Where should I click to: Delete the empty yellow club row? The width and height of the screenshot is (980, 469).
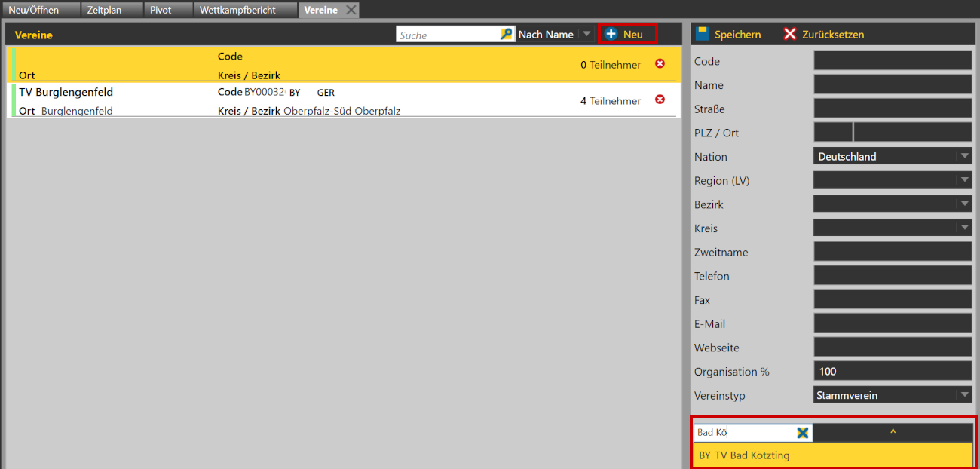(x=660, y=64)
